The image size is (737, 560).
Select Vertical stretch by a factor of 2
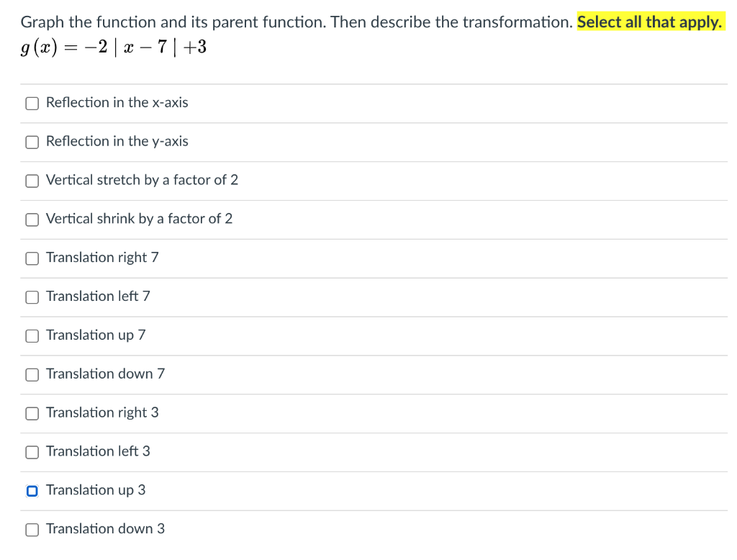pyautogui.click(x=32, y=181)
